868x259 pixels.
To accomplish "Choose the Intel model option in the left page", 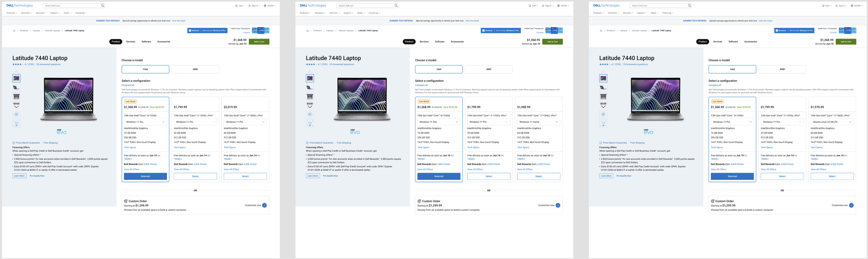I will (x=145, y=69).
